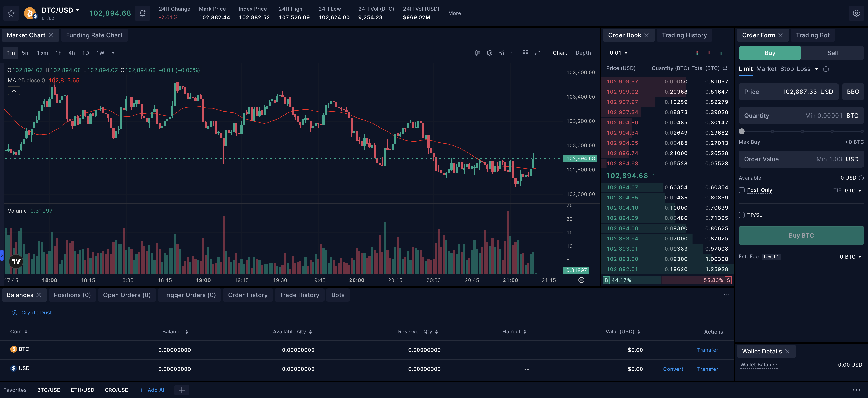Expand the chart to fullscreen
The width and height of the screenshot is (868, 398).
538,53
